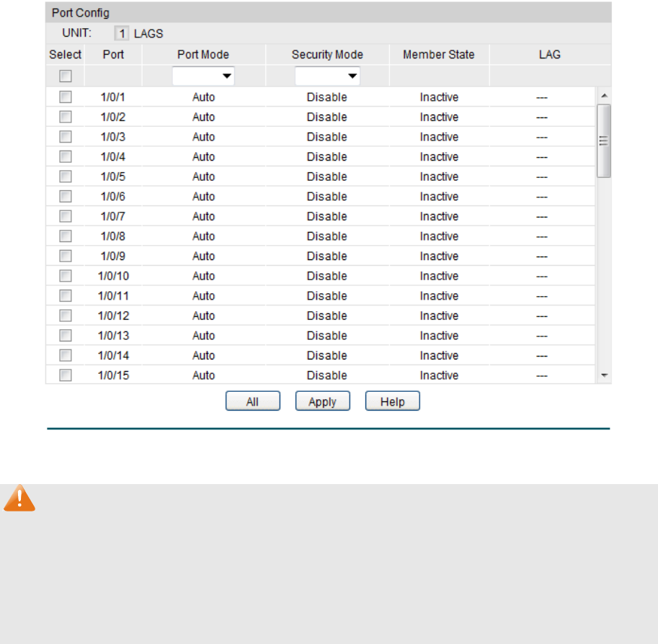Screen dimensions: 658x644
Task: Click the Select column header
Action: pyautogui.click(x=65, y=55)
